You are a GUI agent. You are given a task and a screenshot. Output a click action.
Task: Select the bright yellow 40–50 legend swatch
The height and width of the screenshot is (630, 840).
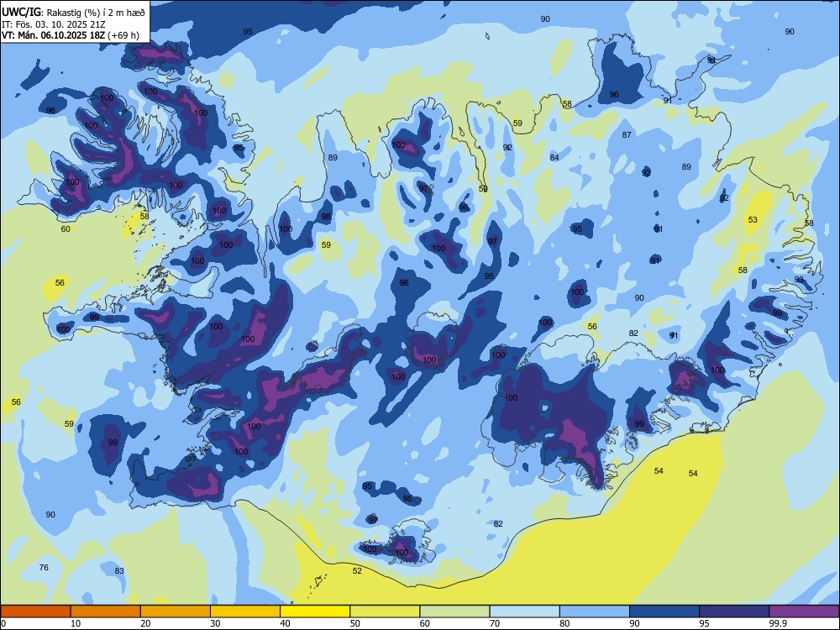315,612
